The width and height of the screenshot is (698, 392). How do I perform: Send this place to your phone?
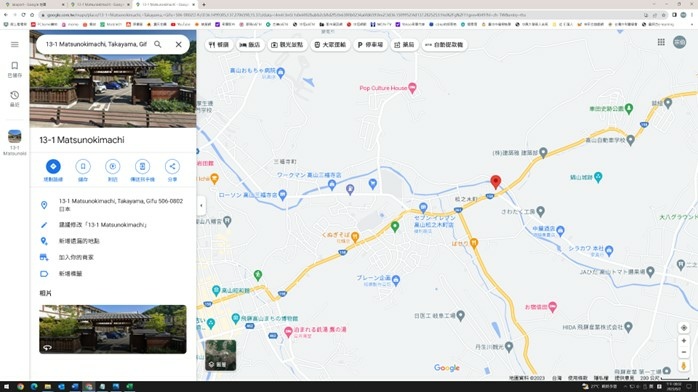tap(142, 166)
